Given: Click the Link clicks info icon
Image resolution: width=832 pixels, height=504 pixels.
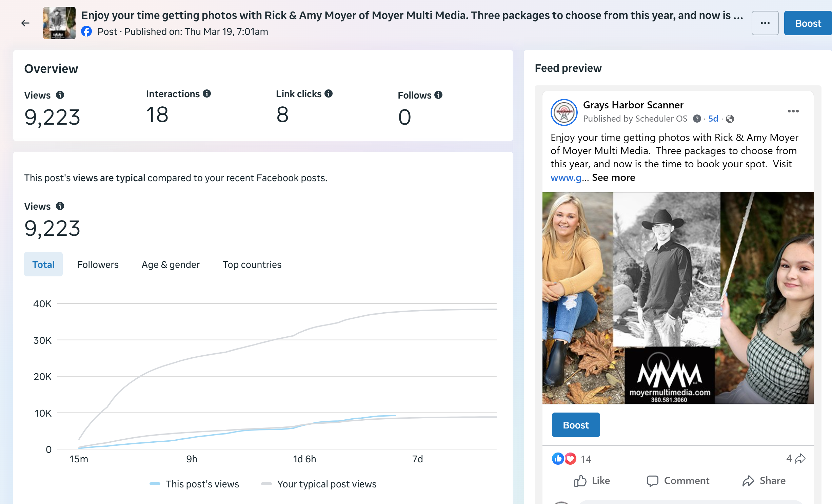Looking at the screenshot, I should [329, 94].
